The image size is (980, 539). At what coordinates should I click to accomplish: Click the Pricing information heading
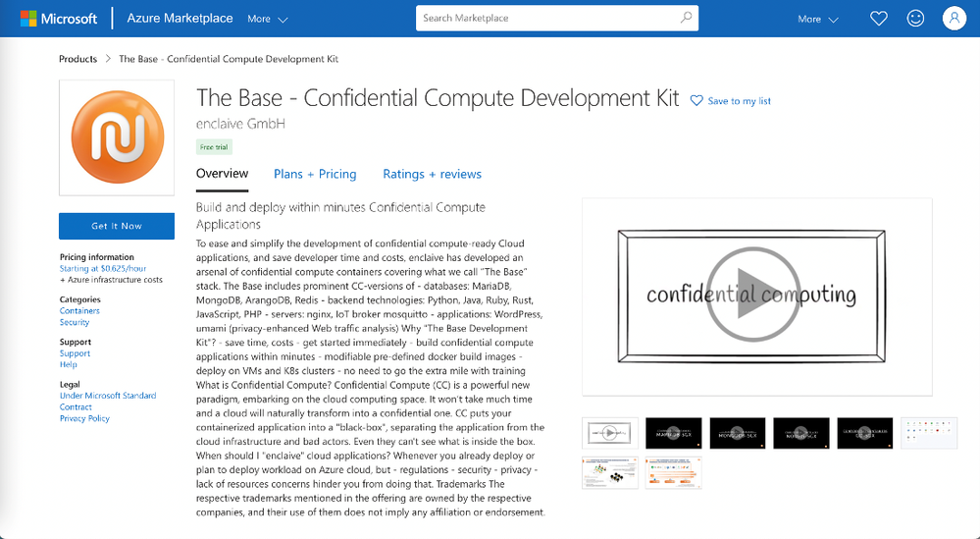tap(97, 257)
